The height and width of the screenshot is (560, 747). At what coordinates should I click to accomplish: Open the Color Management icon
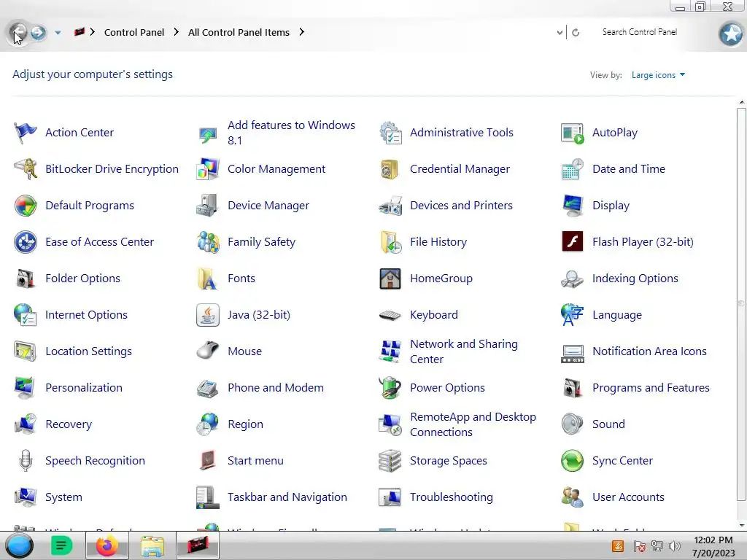pyautogui.click(x=208, y=169)
